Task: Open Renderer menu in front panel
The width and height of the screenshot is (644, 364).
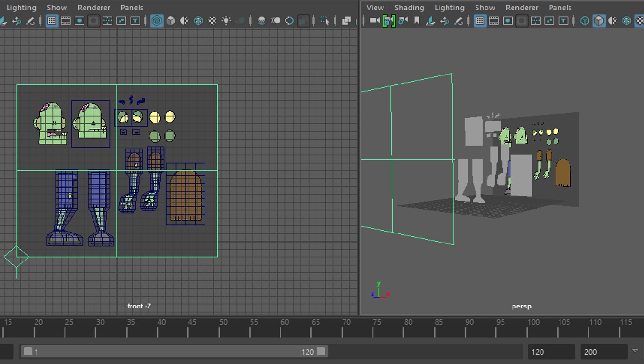Action: (x=94, y=8)
